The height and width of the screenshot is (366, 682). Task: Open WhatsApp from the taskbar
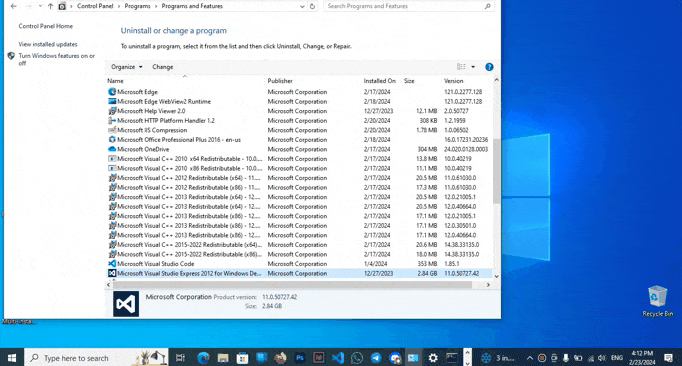[357, 358]
